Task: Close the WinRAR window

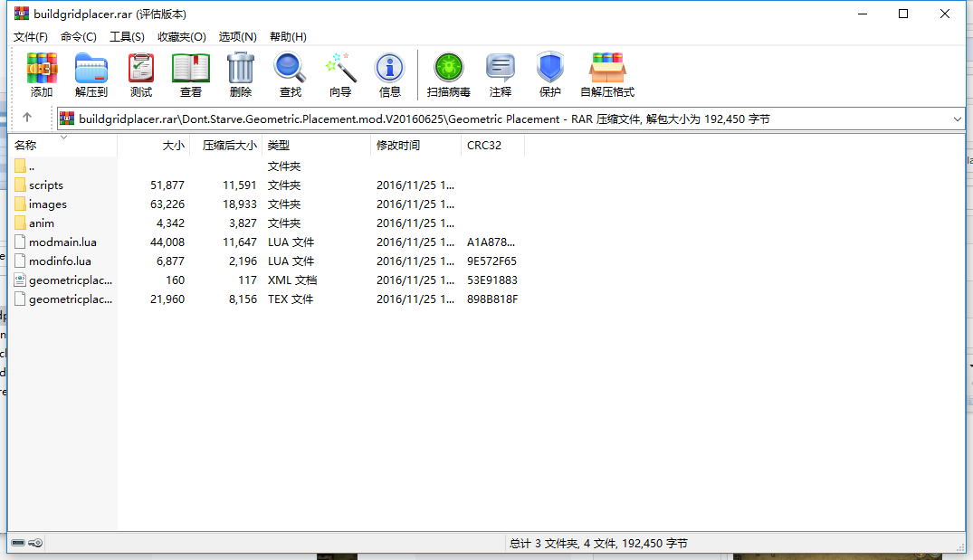Action: click(x=944, y=14)
